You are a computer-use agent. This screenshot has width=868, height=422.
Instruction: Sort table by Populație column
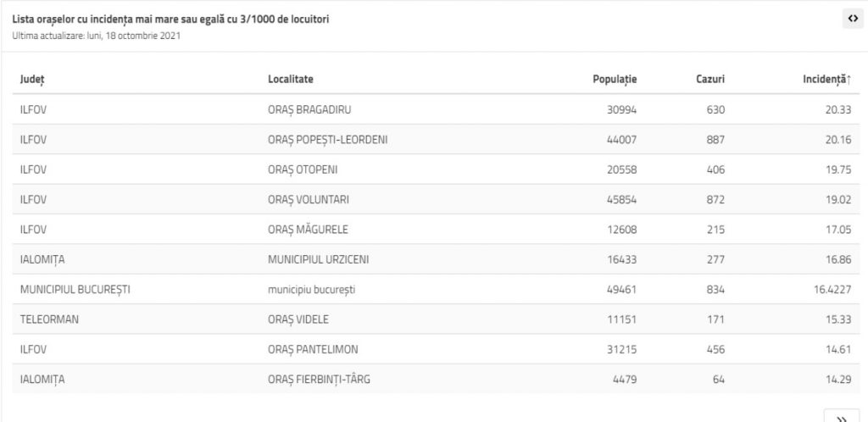[x=615, y=79]
